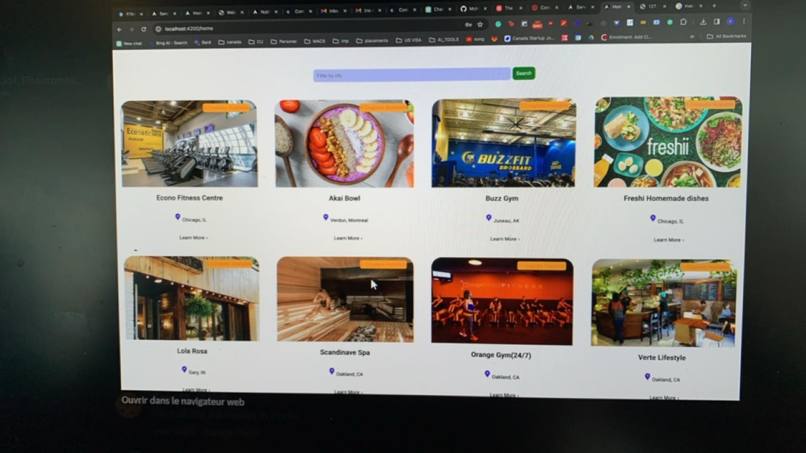
Task: Open the Lola Rosa storefront photo
Action: [x=192, y=298]
